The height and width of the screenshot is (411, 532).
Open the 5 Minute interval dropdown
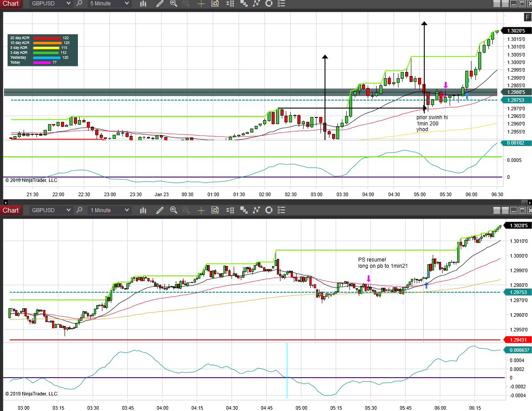click(109, 4)
